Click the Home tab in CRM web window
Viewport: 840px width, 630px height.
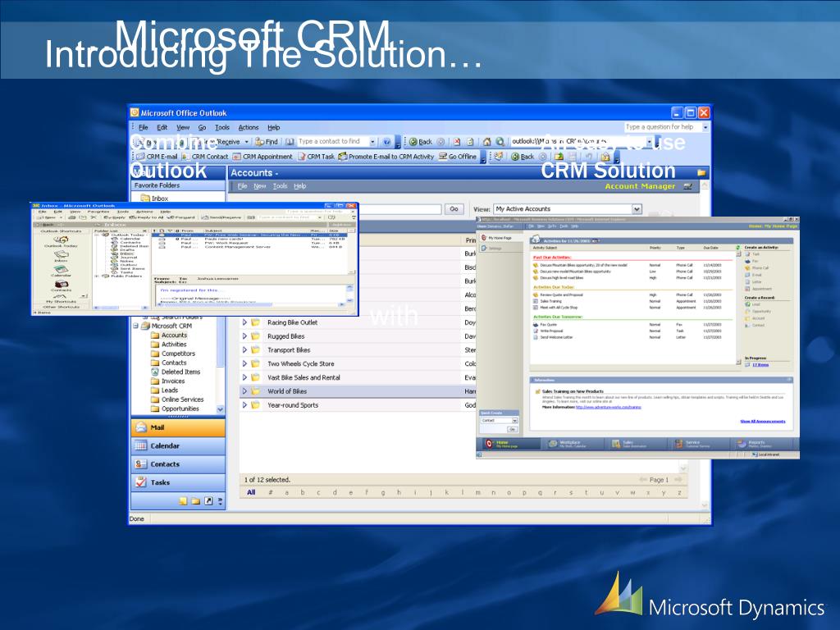tap(507, 444)
